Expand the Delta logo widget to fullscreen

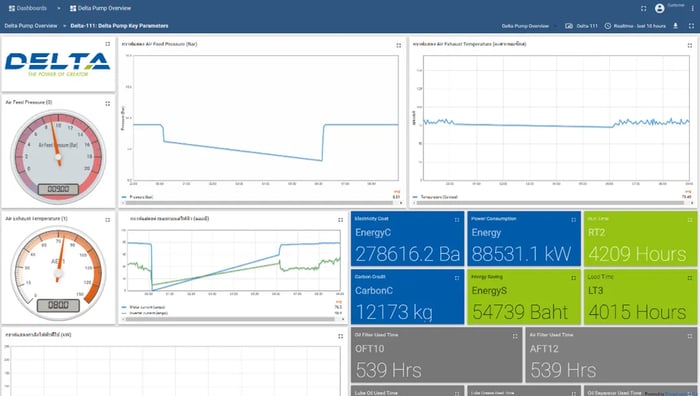click(x=108, y=44)
